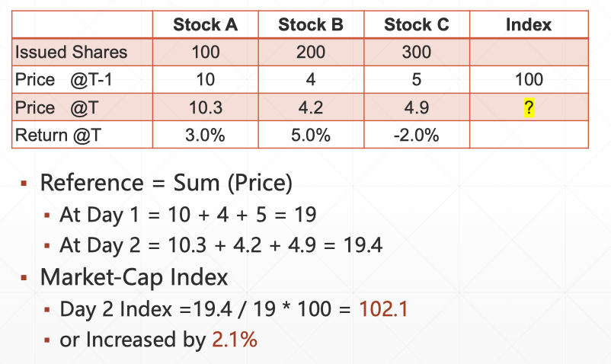Viewport: 611px width, 364px height.
Task: Click the yellow highlighted question mark cell
Action: click(x=529, y=107)
